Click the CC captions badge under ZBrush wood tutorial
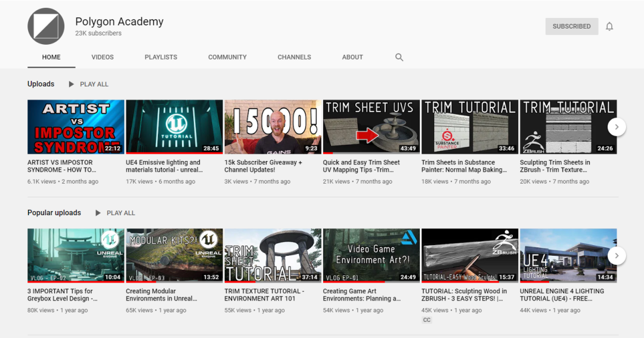 click(427, 320)
